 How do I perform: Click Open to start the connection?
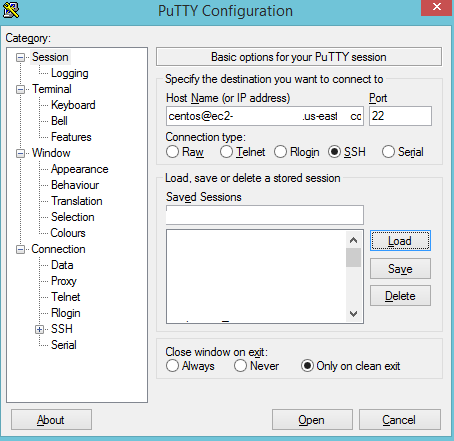click(312, 420)
